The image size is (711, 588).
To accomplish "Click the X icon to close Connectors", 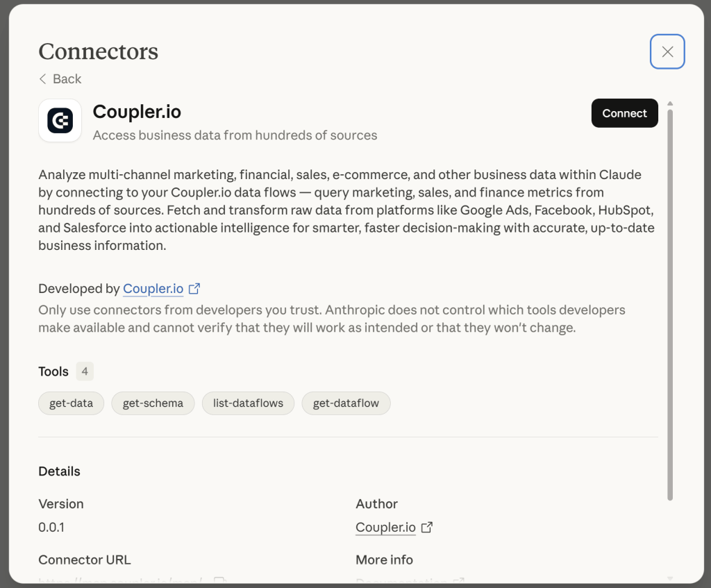I will pos(667,51).
